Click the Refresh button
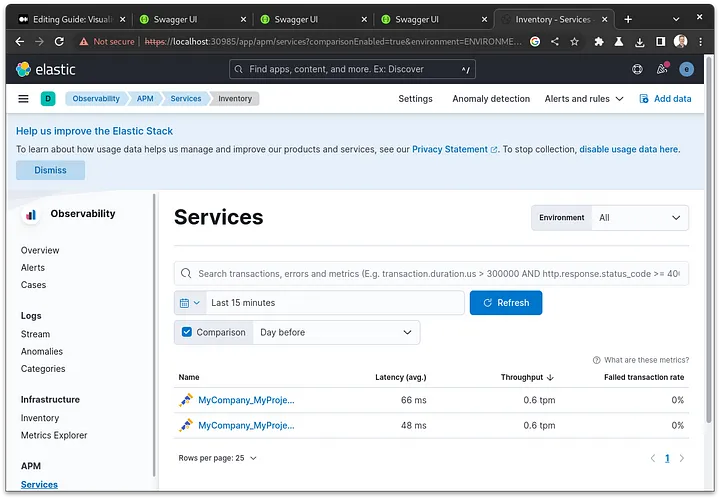Screen dimensions: 720x499 click(506, 303)
